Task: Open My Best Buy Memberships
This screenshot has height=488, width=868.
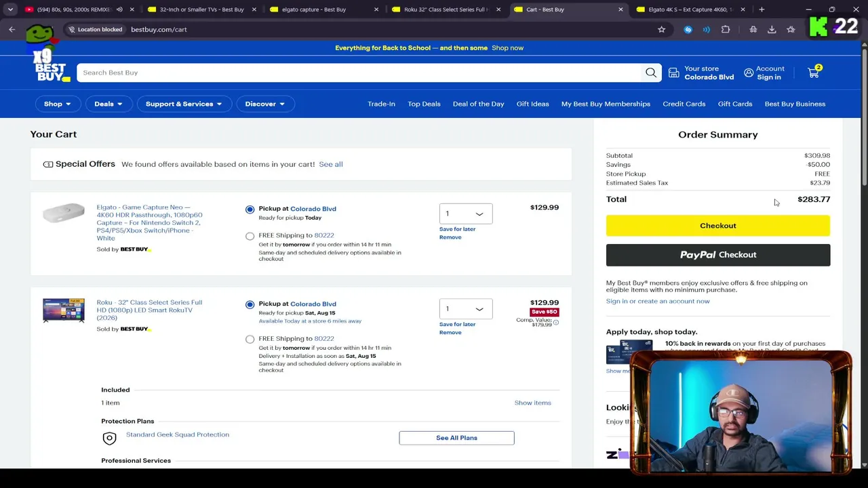Action: tap(606, 104)
